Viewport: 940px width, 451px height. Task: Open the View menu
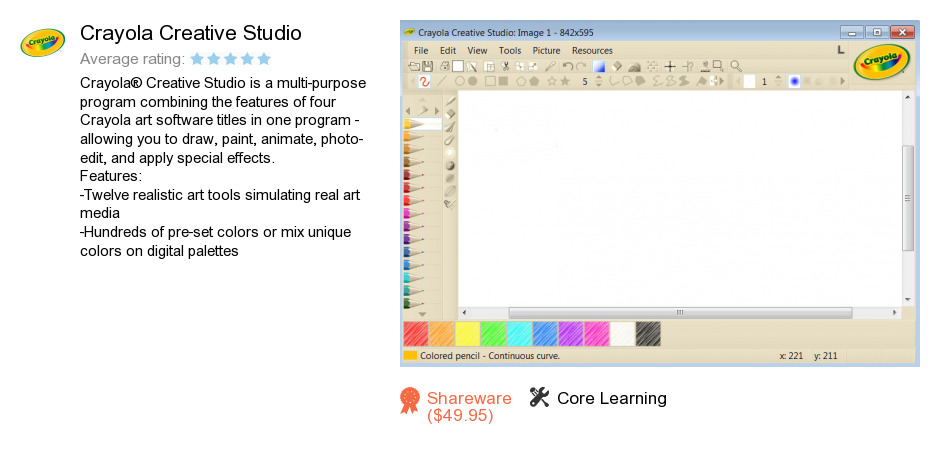coord(477,50)
